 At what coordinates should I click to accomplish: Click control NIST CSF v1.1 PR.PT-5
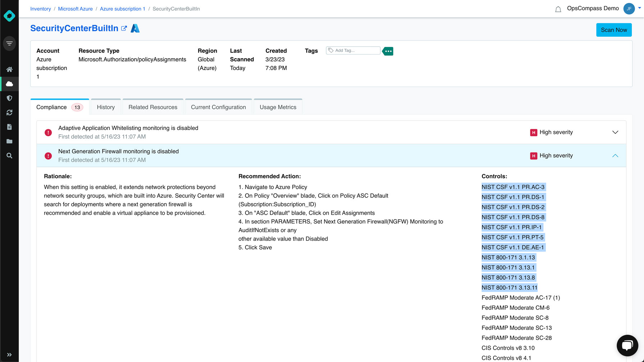point(513,237)
